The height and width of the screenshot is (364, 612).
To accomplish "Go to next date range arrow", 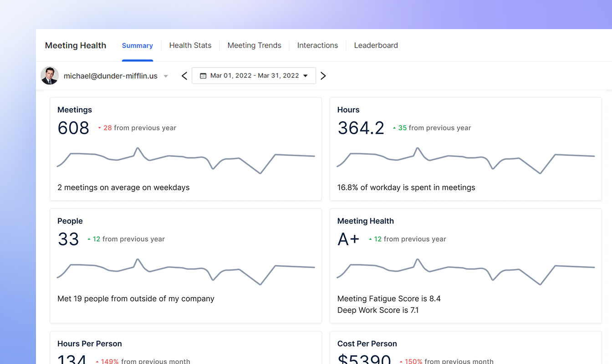I will click(x=323, y=76).
